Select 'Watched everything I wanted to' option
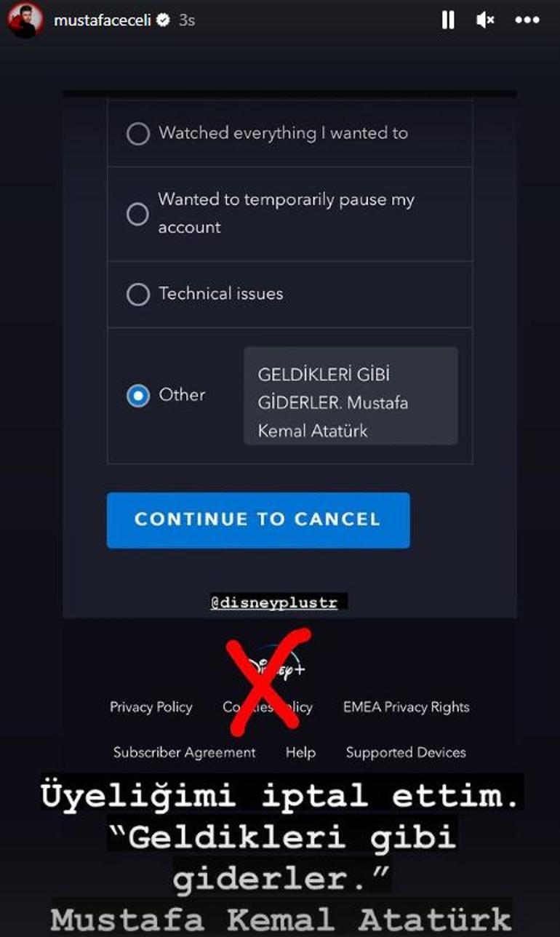The width and height of the screenshot is (560, 937). tap(138, 134)
